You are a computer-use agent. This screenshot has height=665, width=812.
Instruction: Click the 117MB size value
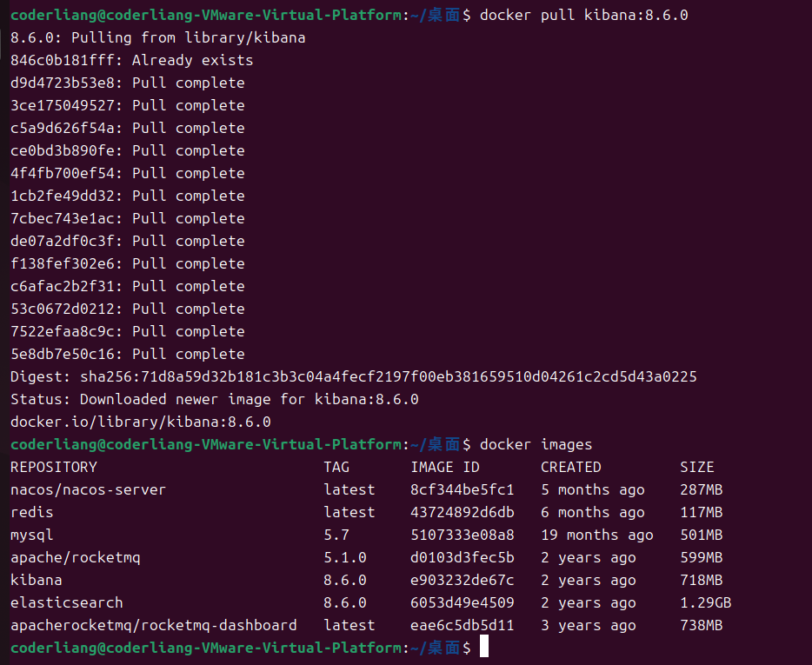(x=702, y=512)
